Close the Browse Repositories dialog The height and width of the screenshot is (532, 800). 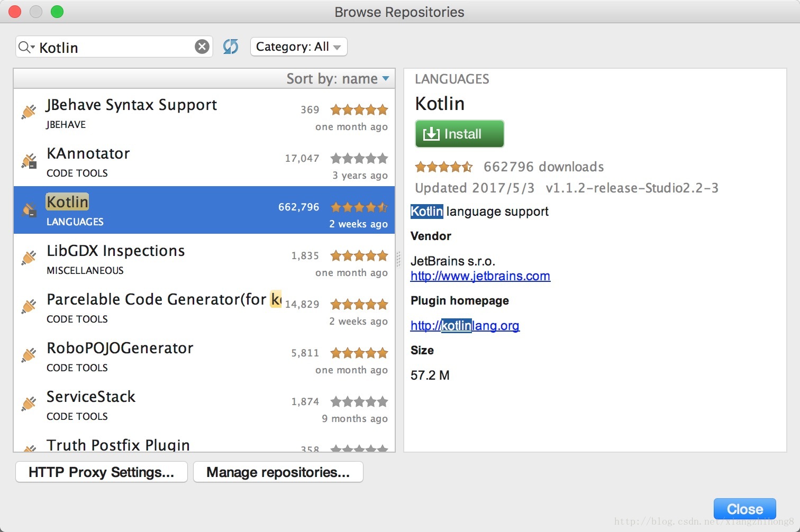click(745, 509)
